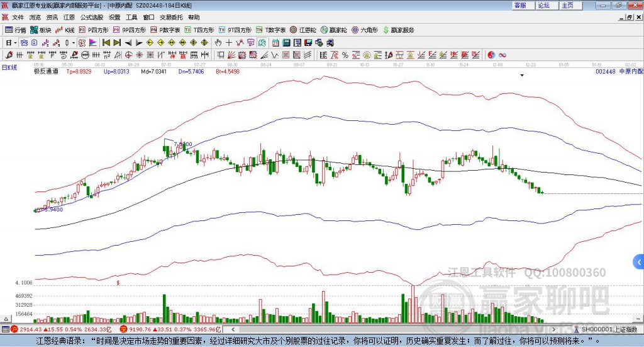Open the T四方形 tool
The width and height of the screenshot is (644, 347).
[199, 30]
